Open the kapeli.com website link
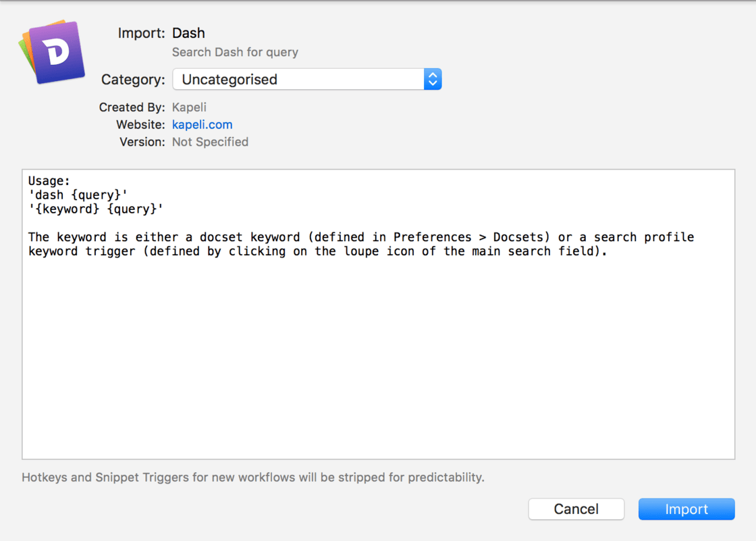This screenshot has width=756, height=541. (202, 124)
